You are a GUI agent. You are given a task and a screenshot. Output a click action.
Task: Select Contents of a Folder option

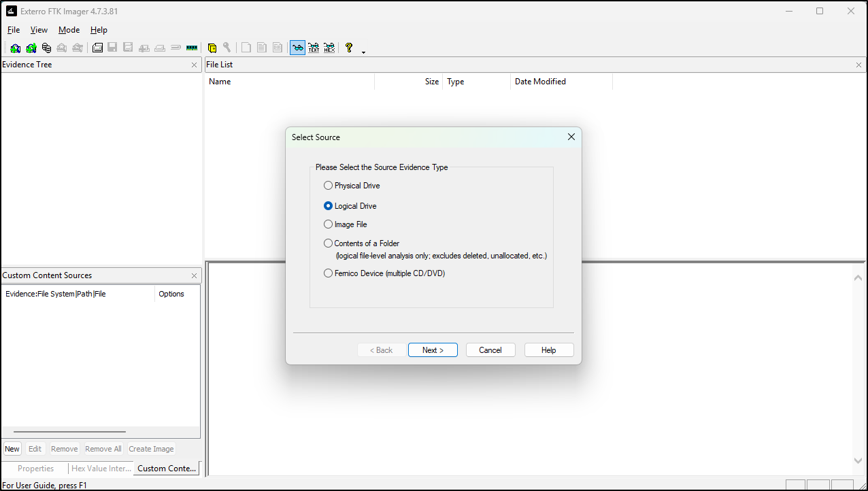[x=329, y=243]
